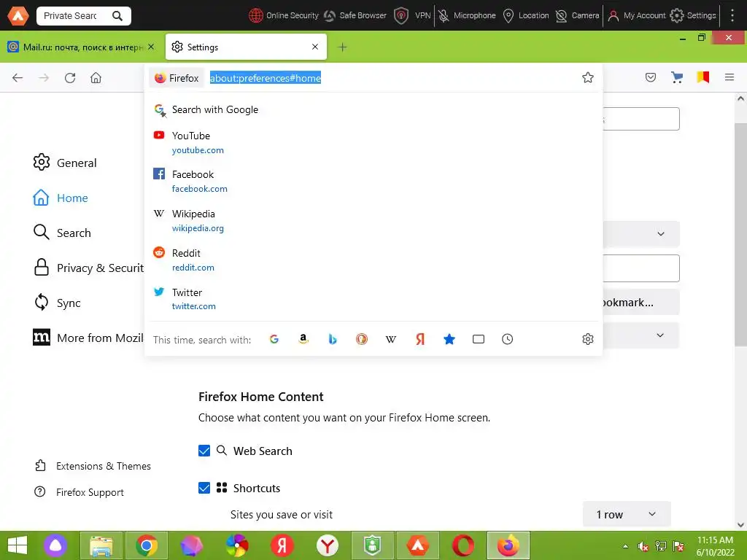Search this time with Bing
The width and height of the screenshot is (747, 560).
[333, 339]
